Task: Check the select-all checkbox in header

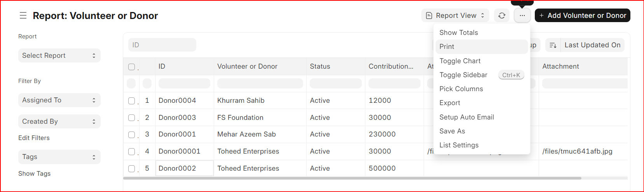Action: [132, 67]
